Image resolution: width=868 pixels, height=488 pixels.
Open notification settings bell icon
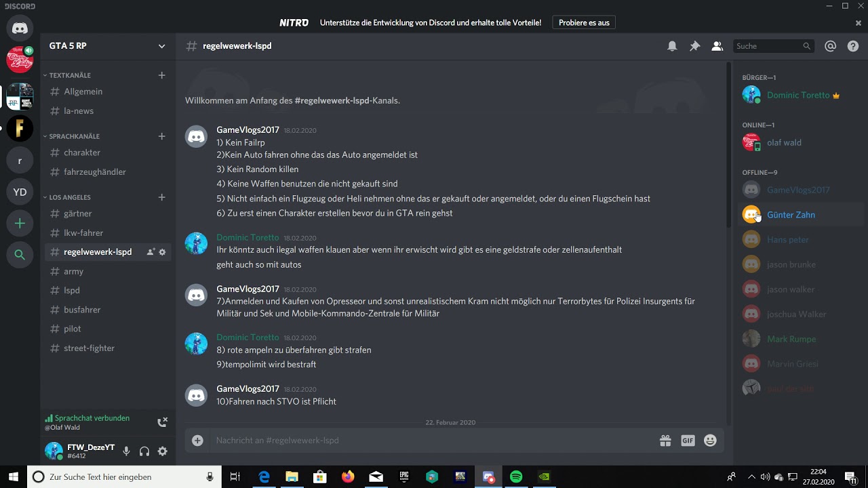tap(672, 46)
